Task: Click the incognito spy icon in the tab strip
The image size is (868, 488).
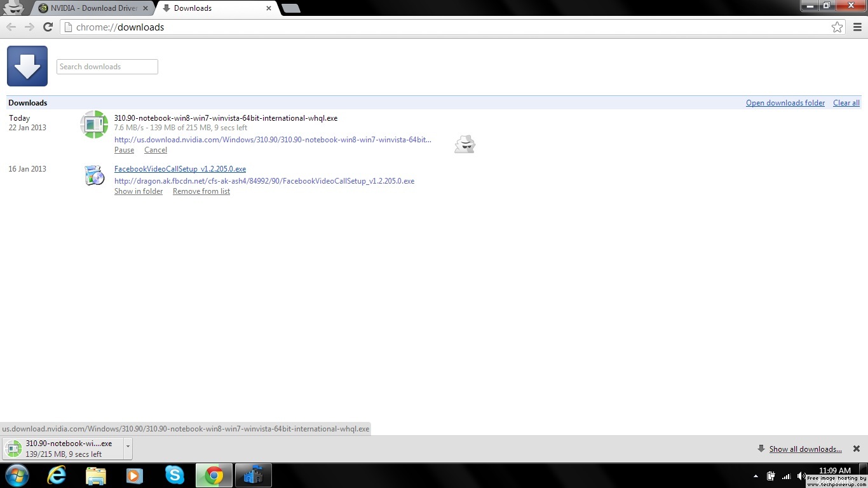Action: (13, 8)
